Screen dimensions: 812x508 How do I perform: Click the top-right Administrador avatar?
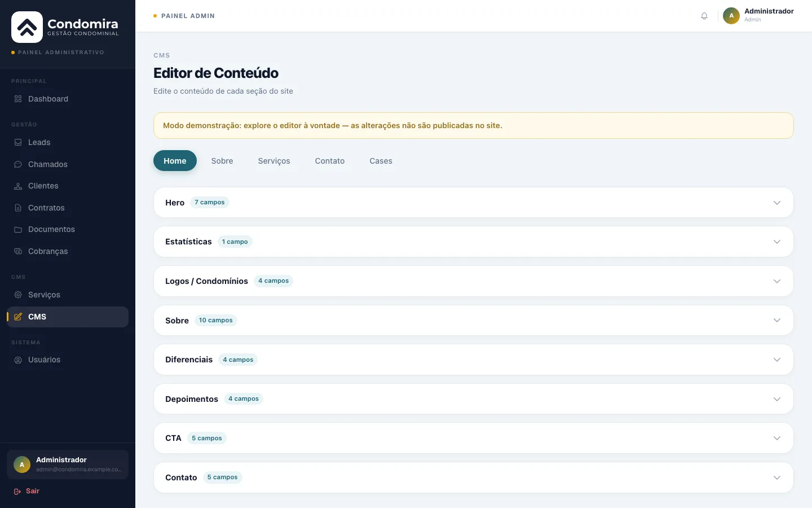731,16
